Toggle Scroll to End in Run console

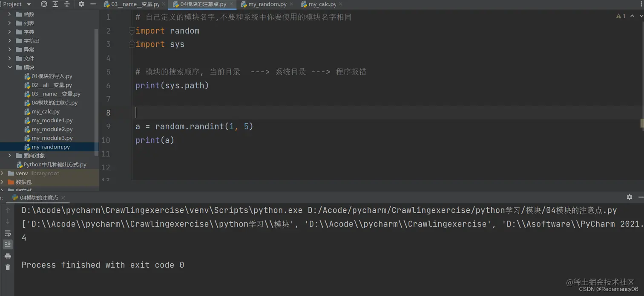point(7,244)
